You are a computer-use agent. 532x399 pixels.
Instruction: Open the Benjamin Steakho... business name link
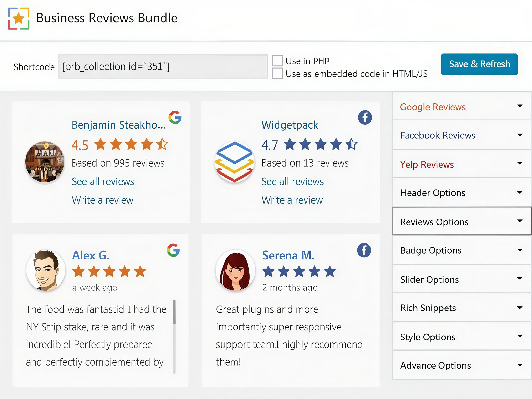119,125
